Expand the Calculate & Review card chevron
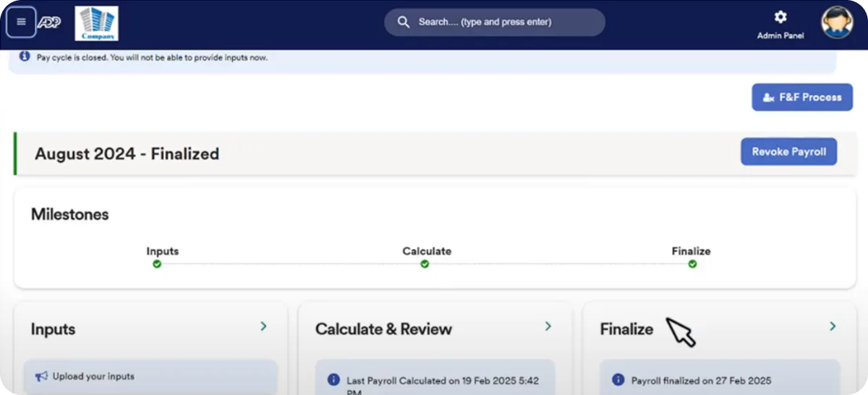The width and height of the screenshot is (868, 395). coord(548,326)
